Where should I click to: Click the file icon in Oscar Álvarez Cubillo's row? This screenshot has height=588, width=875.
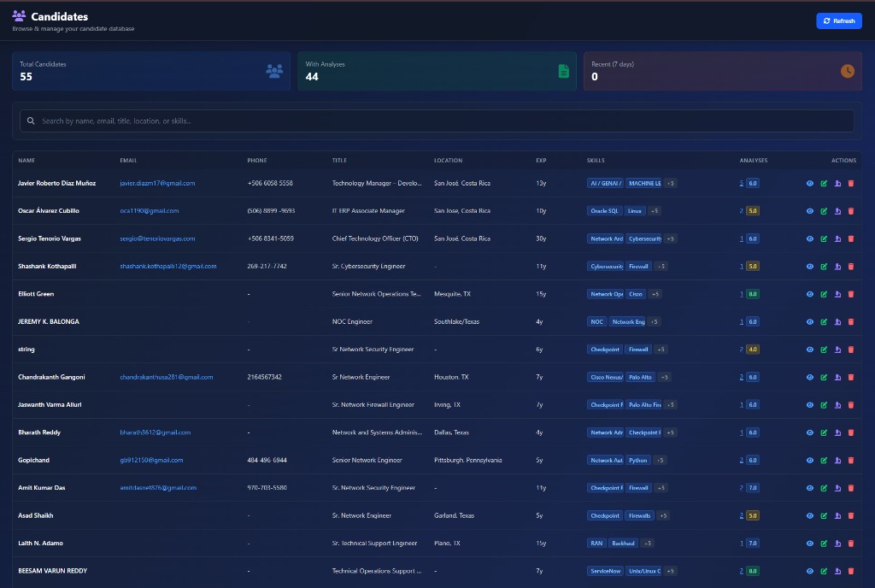tap(837, 211)
